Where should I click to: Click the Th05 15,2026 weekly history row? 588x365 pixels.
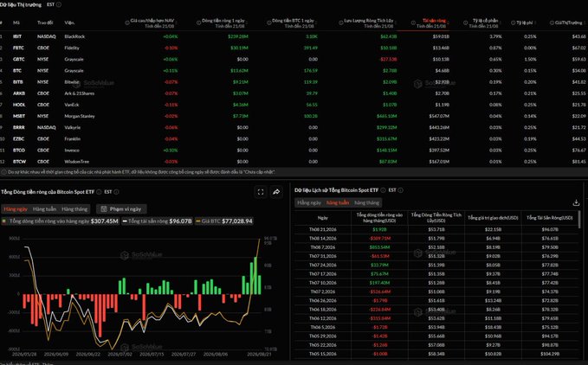click(x=436, y=354)
